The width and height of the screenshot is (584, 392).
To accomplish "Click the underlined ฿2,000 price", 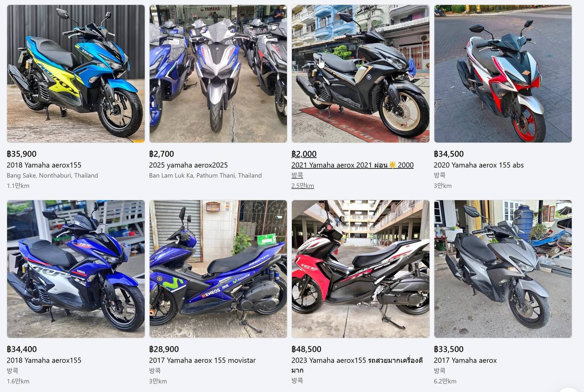I will (304, 154).
